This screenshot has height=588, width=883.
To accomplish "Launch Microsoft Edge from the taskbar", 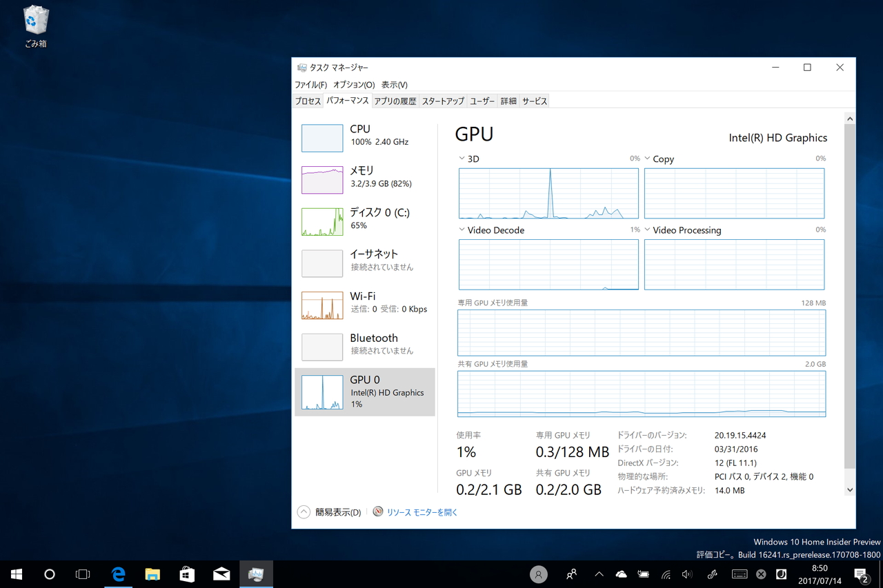I will (119, 574).
